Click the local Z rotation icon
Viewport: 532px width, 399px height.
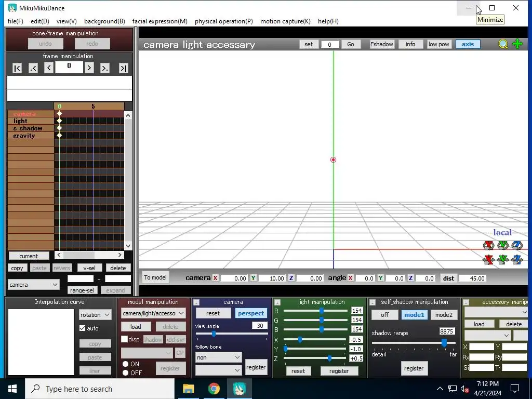517,245
